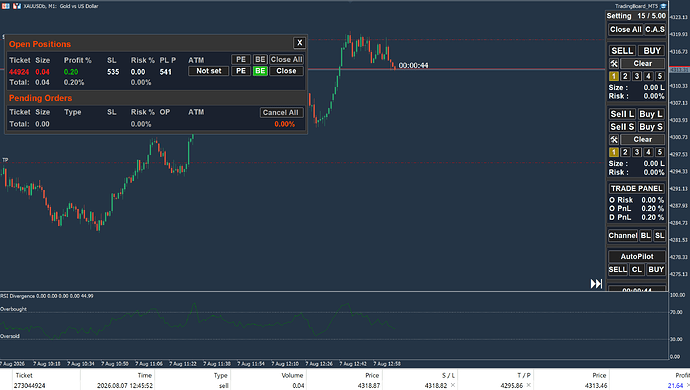690x390 pixels.
Task: Select preset 3 in the pending orders section
Action: coord(636,152)
